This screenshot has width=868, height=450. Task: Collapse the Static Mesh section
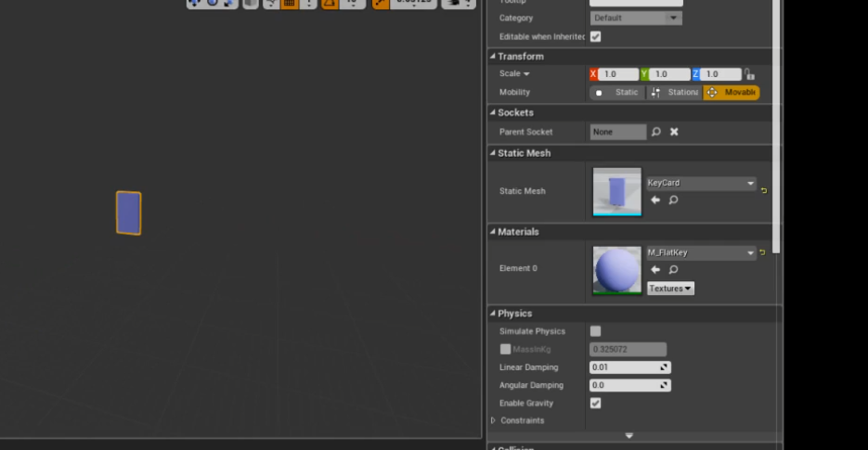point(493,153)
